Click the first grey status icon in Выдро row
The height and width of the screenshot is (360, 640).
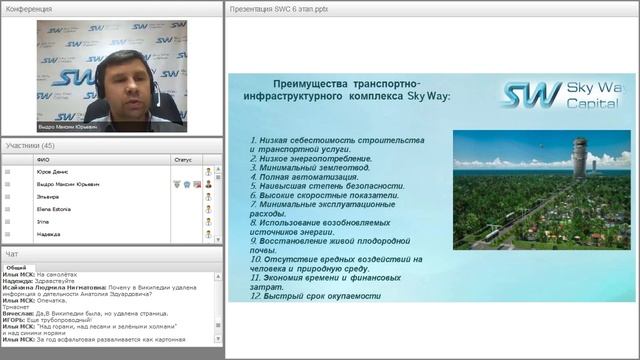[x=177, y=184]
